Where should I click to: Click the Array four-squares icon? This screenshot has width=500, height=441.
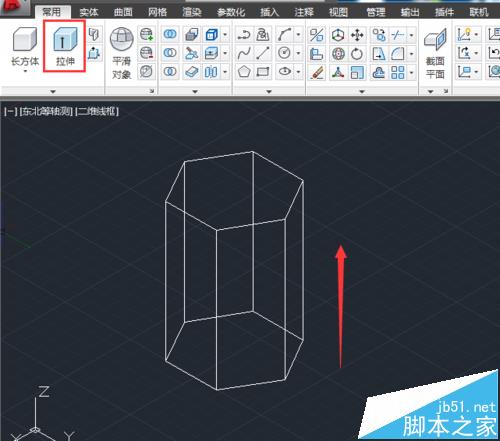tap(398, 72)
